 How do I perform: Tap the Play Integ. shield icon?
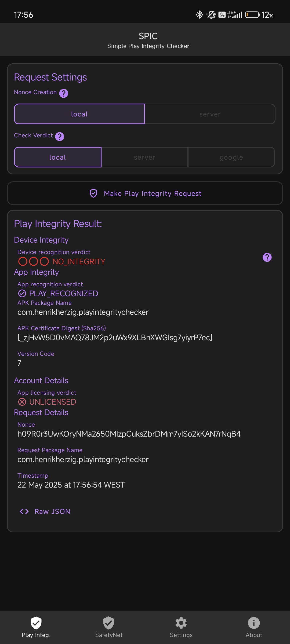36,623
